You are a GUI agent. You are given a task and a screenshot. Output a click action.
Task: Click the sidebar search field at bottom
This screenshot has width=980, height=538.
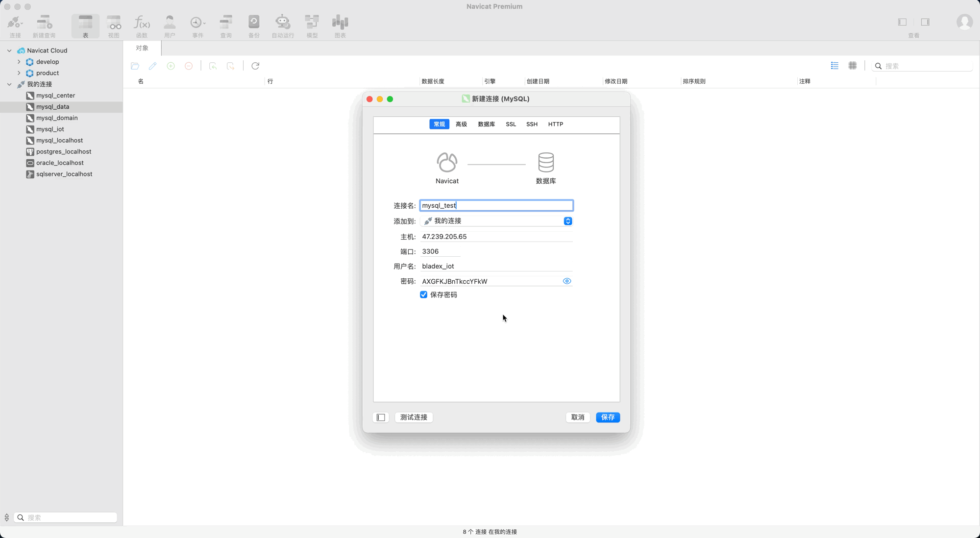coord(66,517)
